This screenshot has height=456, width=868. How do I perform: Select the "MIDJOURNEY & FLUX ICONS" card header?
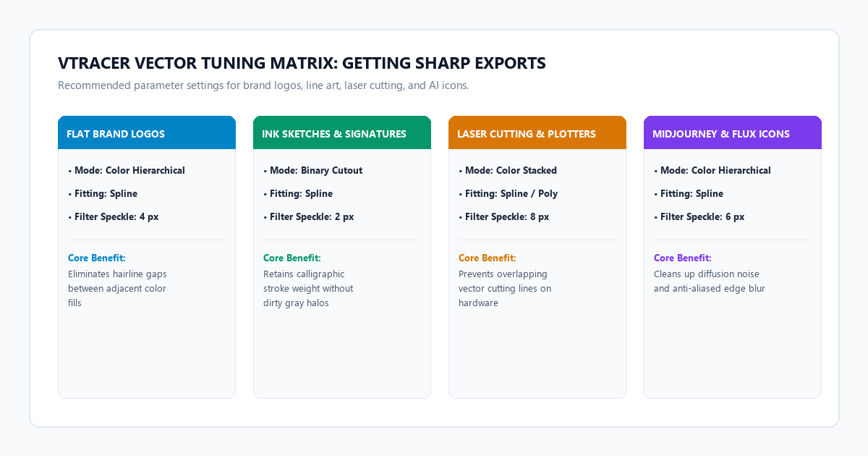tap(733, 132)
